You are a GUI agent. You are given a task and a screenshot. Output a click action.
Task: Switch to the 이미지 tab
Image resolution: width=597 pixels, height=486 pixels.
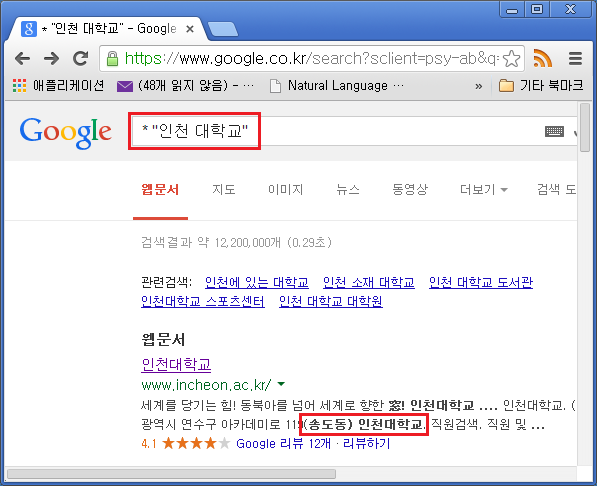click(286, 189)
